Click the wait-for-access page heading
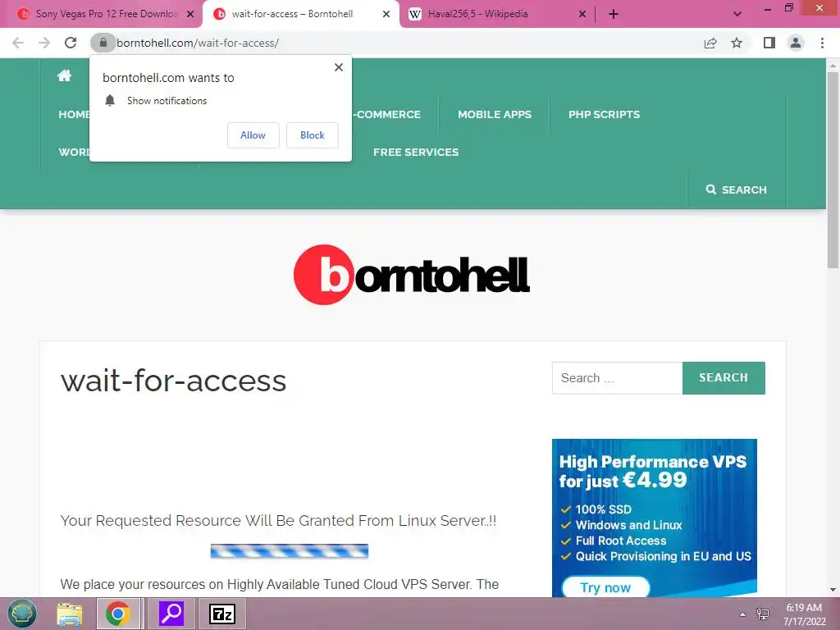The width and height of the screenshot is (840, 630). point(173,381)
